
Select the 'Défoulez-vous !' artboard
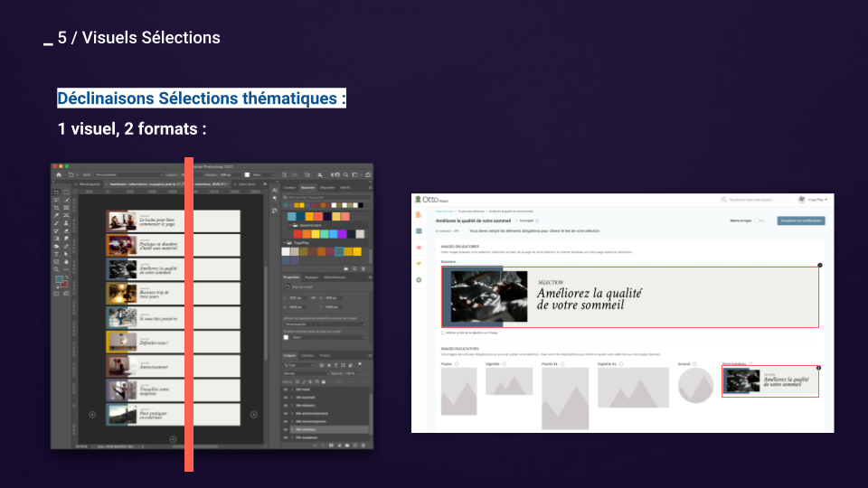pos(174,342)
